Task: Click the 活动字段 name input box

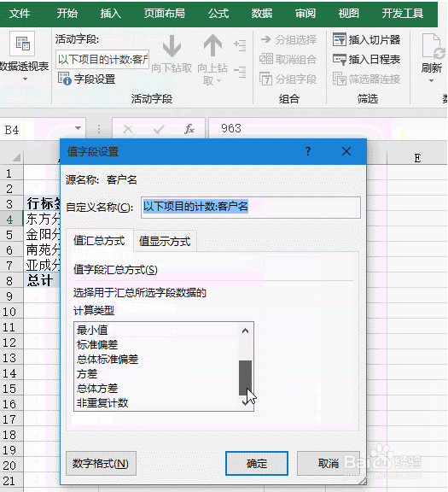Action: click(x=102, y=59)
